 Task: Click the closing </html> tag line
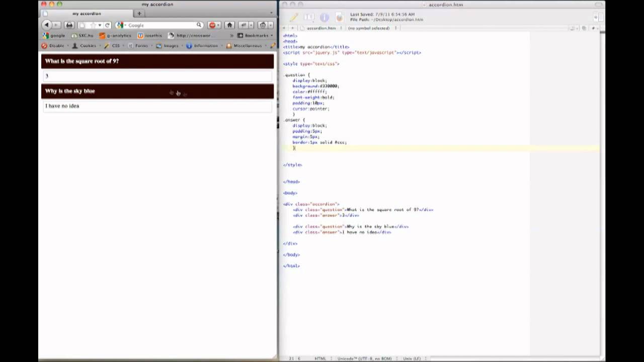(291, 266)
